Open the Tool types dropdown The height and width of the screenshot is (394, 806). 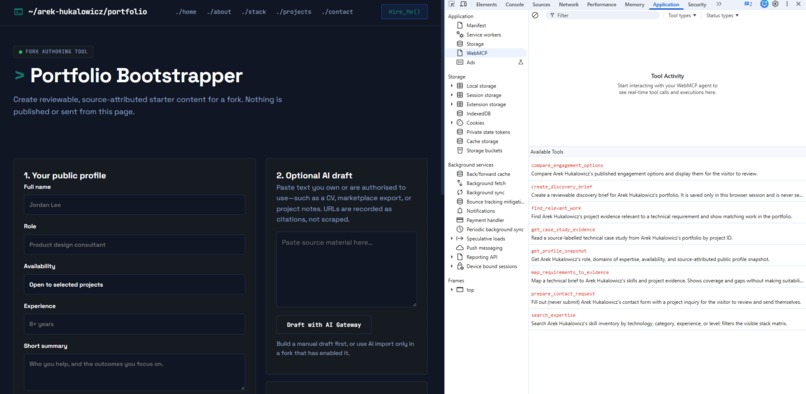(x=682, y=15)
